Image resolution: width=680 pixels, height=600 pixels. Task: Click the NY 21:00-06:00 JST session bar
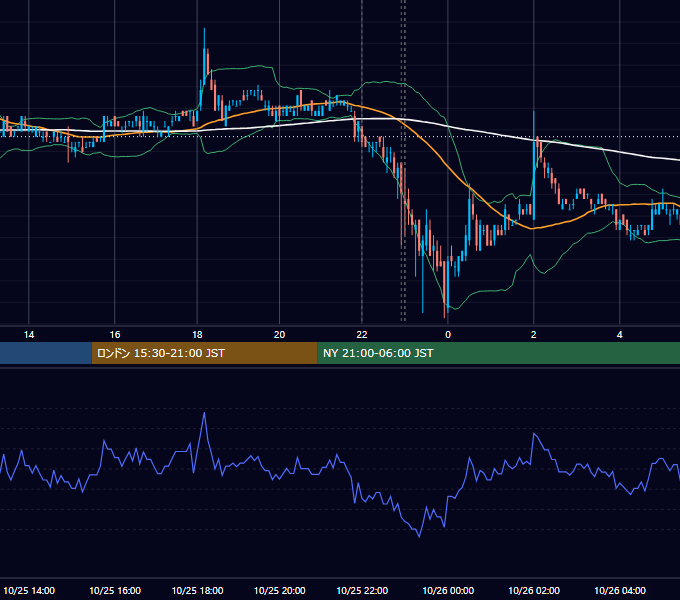coord(498,353)
